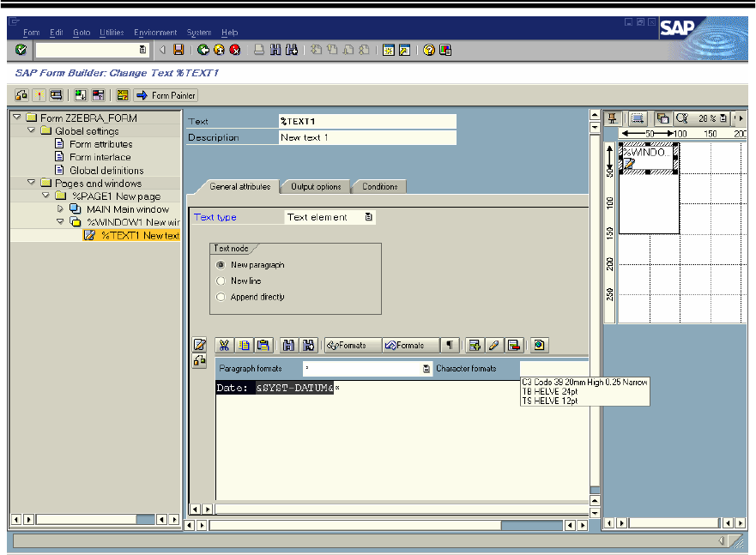
Task: Open Form attributes in the tree
Action: coord(100,144)
